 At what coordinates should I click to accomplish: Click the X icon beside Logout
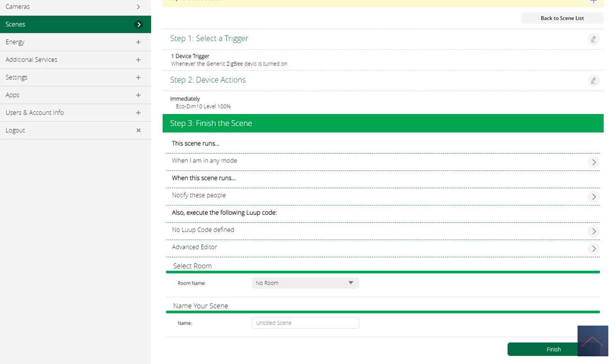tap(138, 130)
